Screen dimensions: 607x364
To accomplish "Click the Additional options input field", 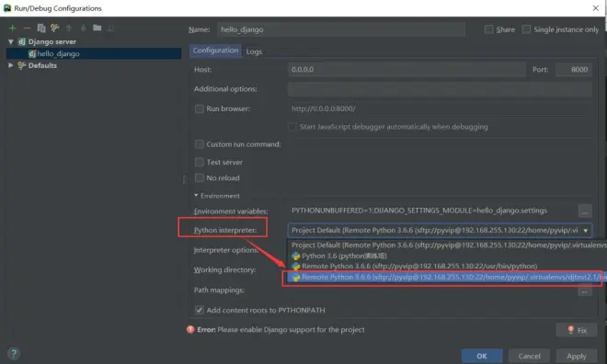I will coord(441,89).
